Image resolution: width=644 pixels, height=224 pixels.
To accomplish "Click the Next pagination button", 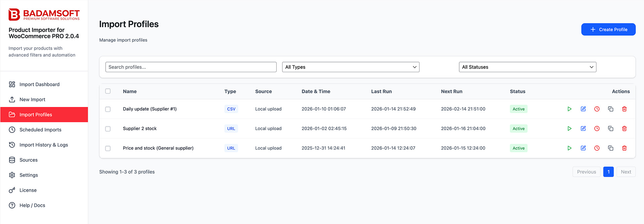I will point(626,172).
